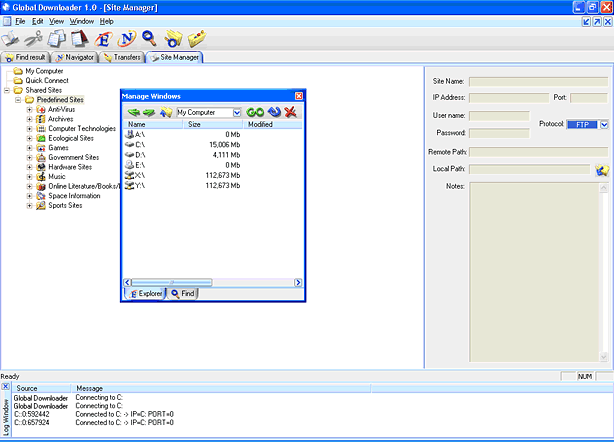Click the Site Name input field
614x442 pixels.
coord(538,81)
